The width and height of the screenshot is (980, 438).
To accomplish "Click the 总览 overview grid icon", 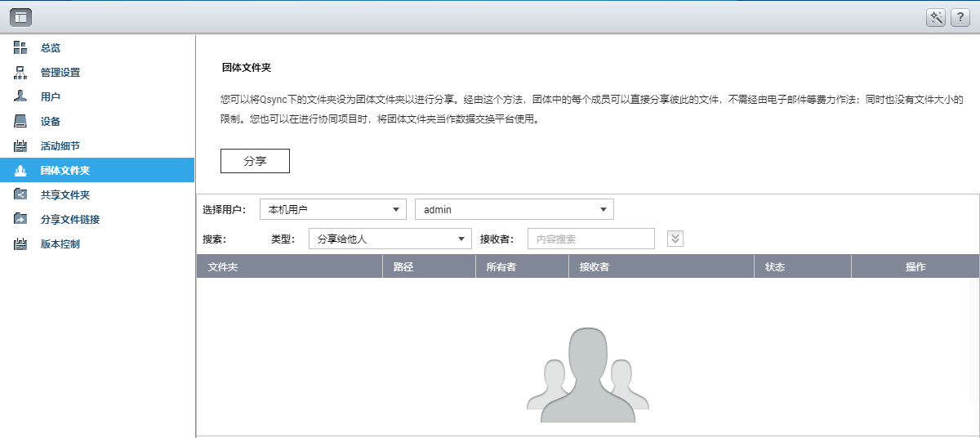I will (x=21, y=47).
